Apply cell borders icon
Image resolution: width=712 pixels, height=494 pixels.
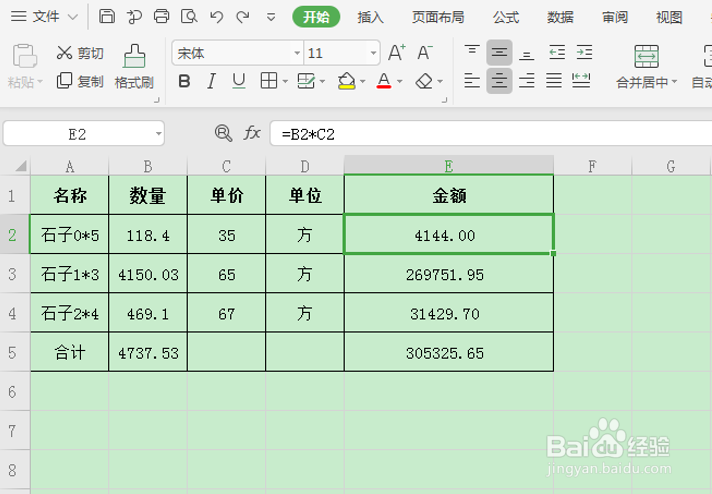click(x=268, y=81)
